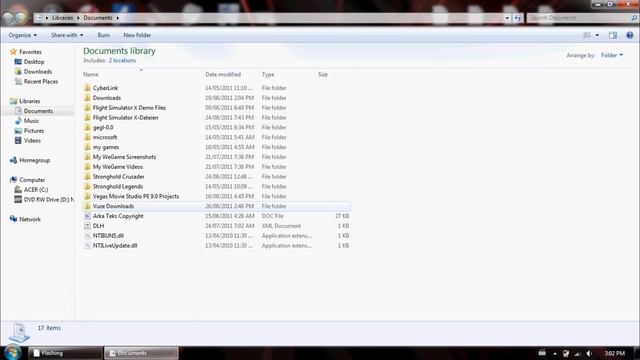Open the Arrange by Folder dropdown
The height and width of the screenshot is (360, 640).
click(611, 55)
